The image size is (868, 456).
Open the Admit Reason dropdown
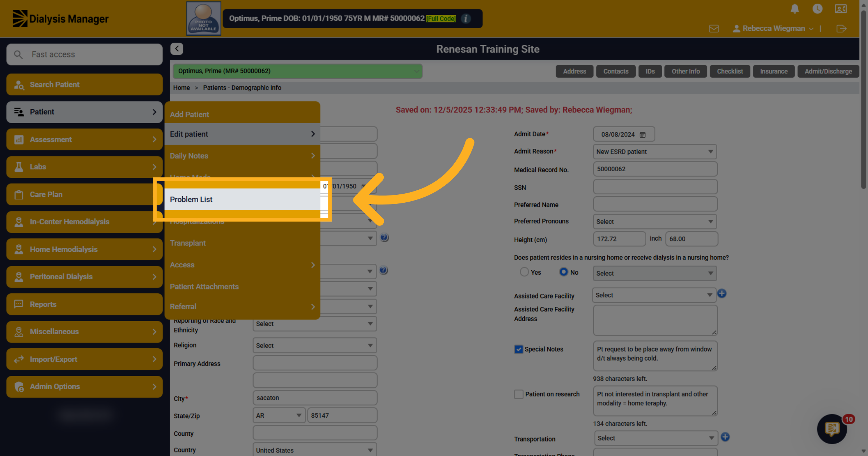tap(655, 152)
